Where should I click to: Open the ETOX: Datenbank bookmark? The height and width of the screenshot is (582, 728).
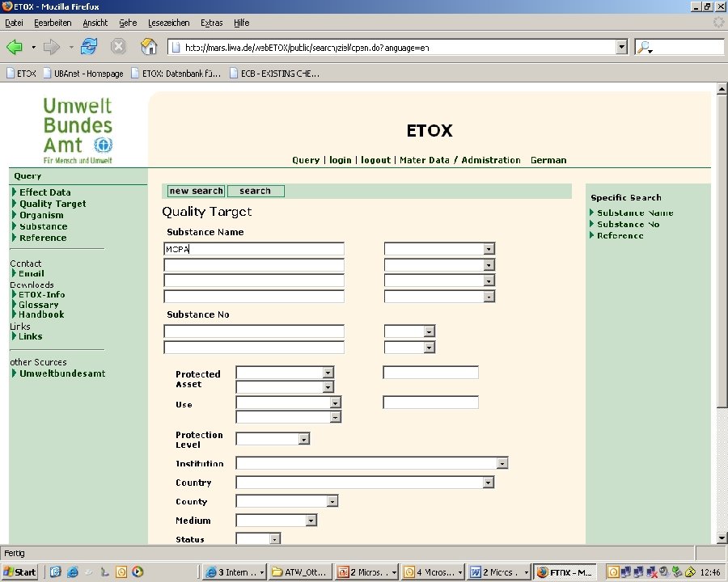coord(176,74)
